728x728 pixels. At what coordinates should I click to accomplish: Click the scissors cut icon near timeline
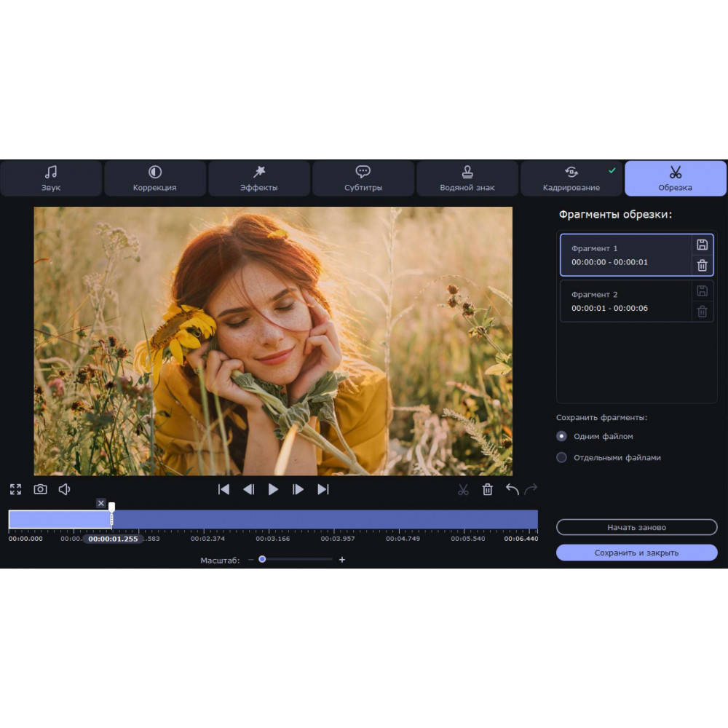[x=463, y=490]
